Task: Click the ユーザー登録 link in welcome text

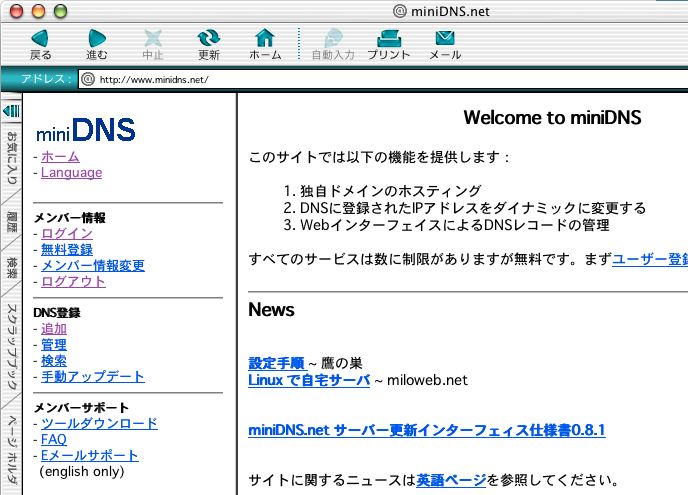Action: tap(650, 259)
